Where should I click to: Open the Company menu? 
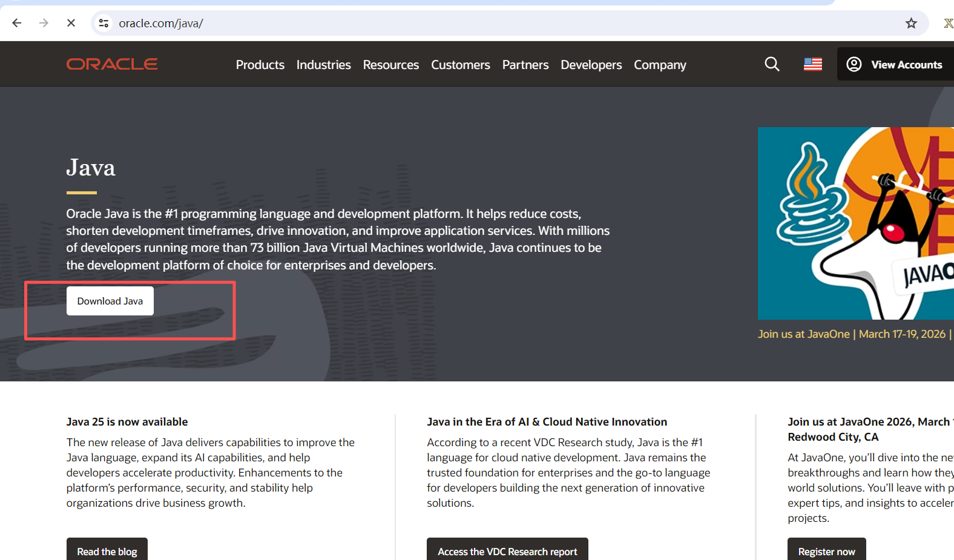pos(660,65)
